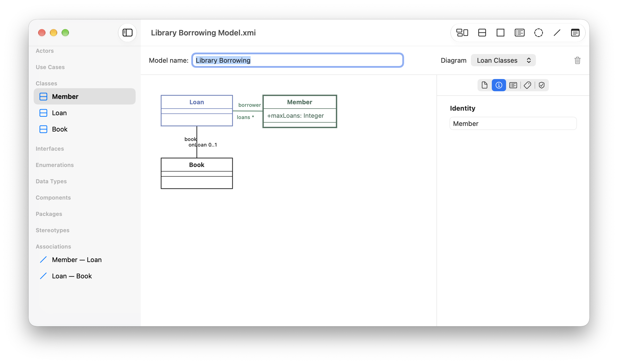618x364 pixels.
Task: Click the onLoan 0..1 association label
Action: [203, 145]
